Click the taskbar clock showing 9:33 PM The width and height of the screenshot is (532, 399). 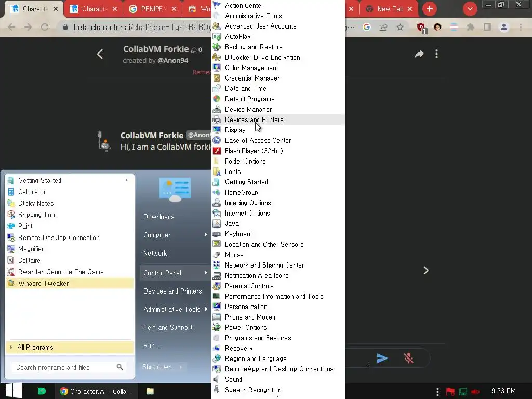coord(503,391)
